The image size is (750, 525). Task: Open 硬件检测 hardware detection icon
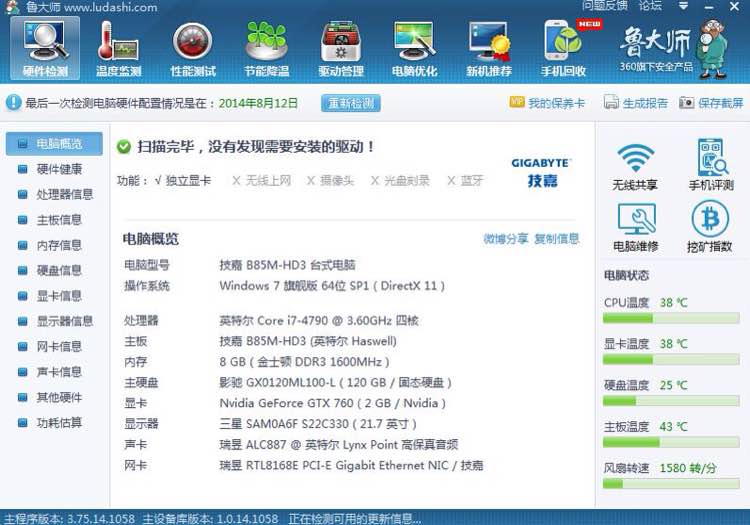(x=45, y=49)
